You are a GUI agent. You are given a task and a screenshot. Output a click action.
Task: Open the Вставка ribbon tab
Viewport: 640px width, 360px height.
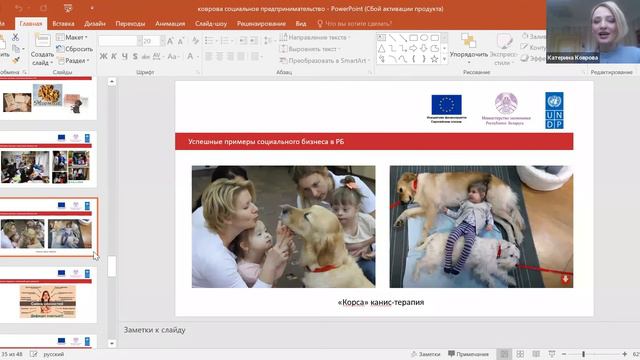[63, 24]
